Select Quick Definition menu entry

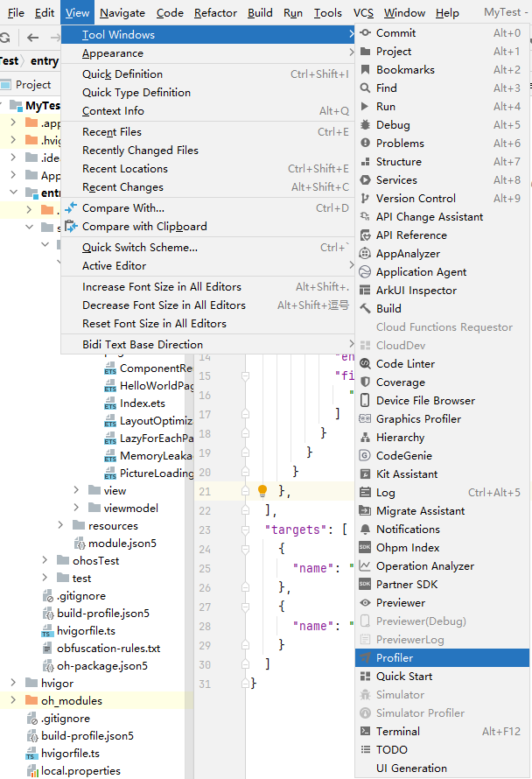pos(122,74)
